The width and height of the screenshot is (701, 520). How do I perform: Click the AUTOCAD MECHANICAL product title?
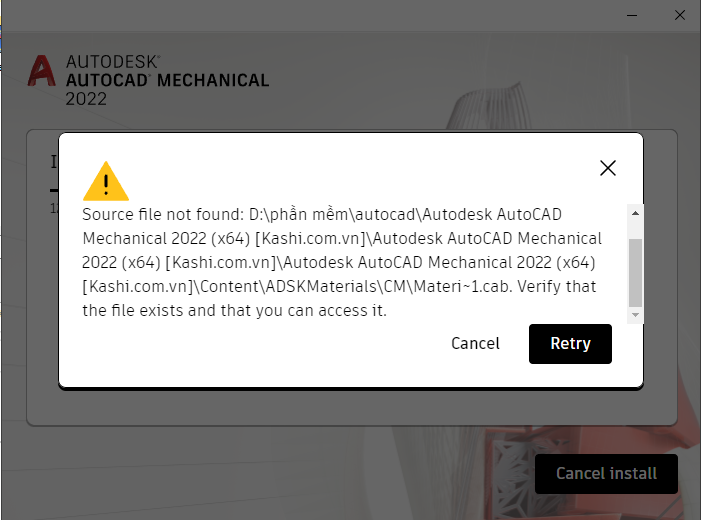pyautogui.click(x=168, y=80)
